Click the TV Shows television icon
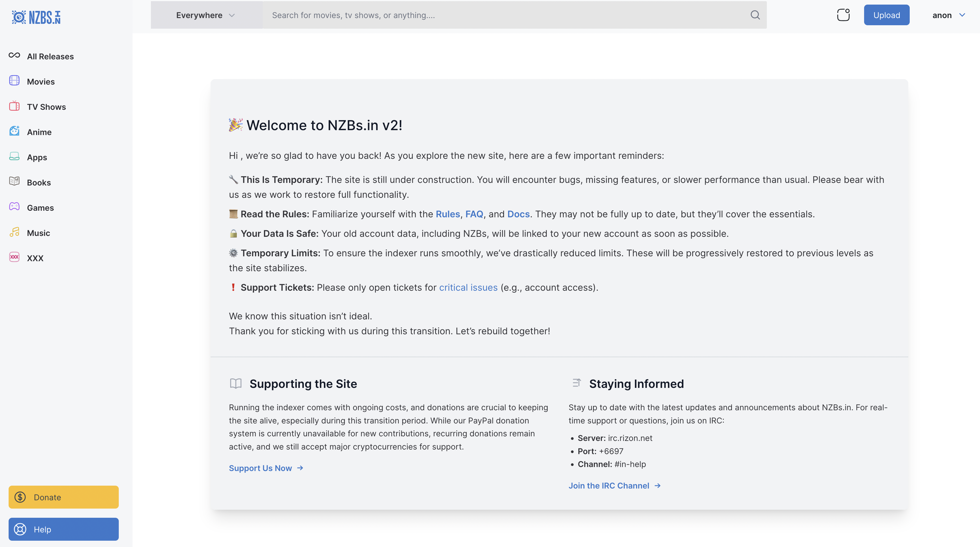The width and height of the screenshot is (980, 547). (x=14, y=106)
